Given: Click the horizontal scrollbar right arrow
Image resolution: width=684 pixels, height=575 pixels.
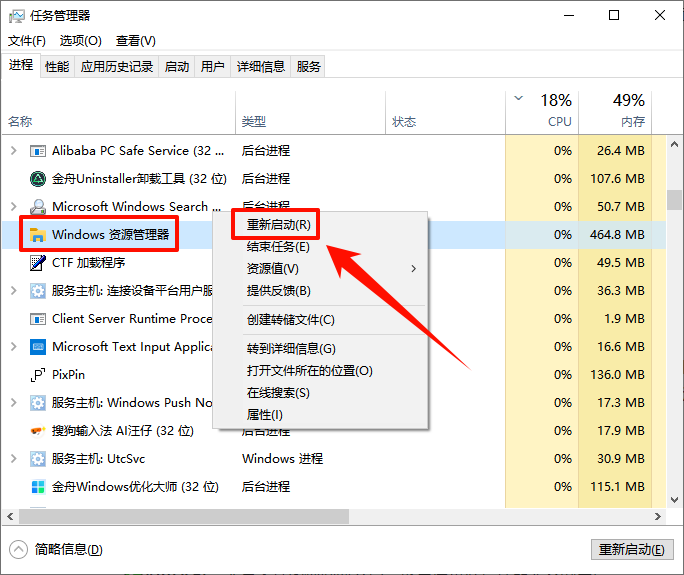Looking at the screenshot, I should point(658,517).
